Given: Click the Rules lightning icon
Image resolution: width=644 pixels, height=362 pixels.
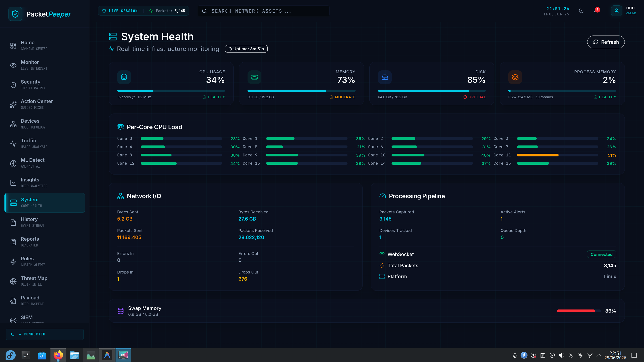Looking at the screenshot, I should coord(13,262).
